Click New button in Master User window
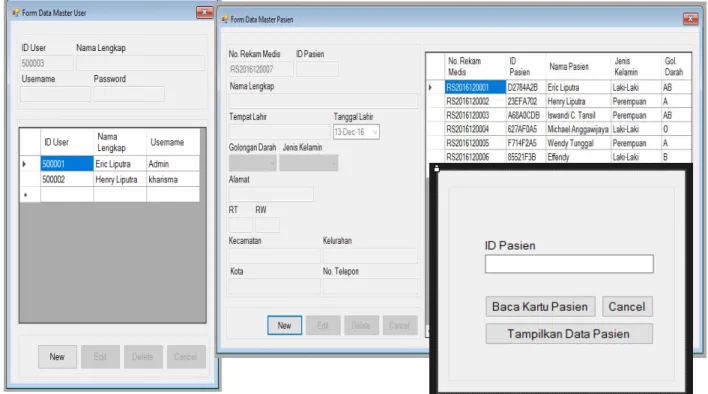 57,357
